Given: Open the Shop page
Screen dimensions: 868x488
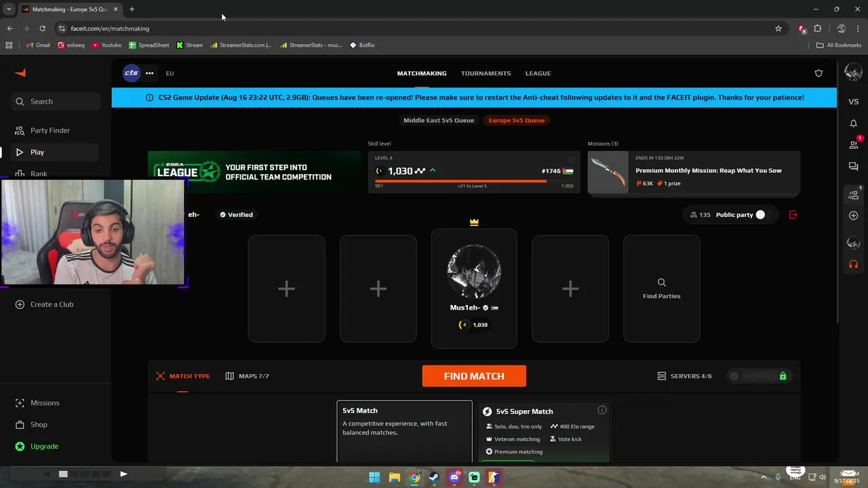Looking at the screenshot, I should (32, 424).
